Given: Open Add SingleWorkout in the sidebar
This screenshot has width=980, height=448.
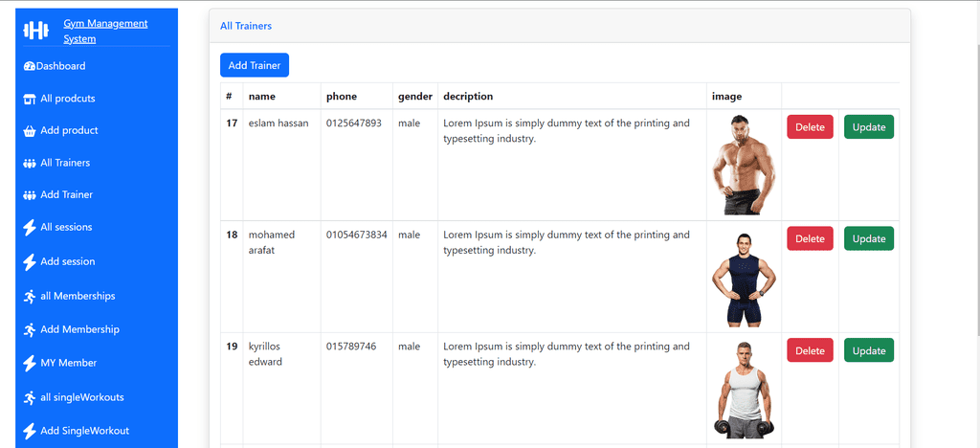Looking at the screenshot, I should point(76,431).
